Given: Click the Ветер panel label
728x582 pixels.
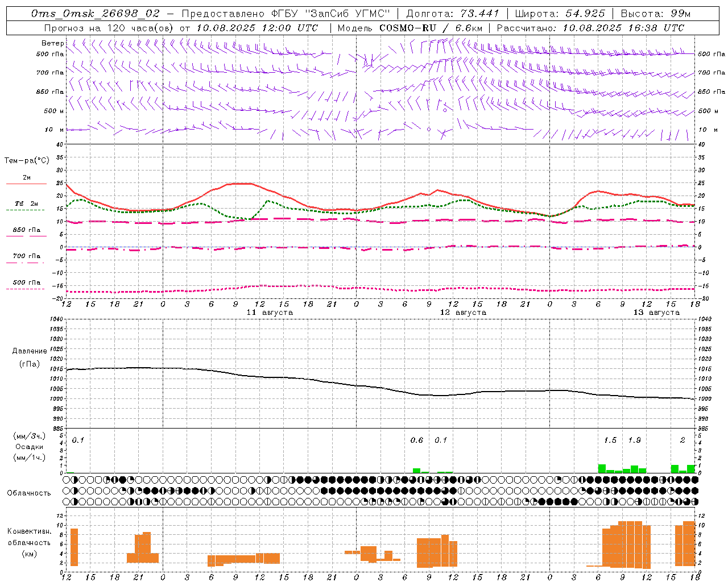Looking at the screenshot, I should coord(53,43).
